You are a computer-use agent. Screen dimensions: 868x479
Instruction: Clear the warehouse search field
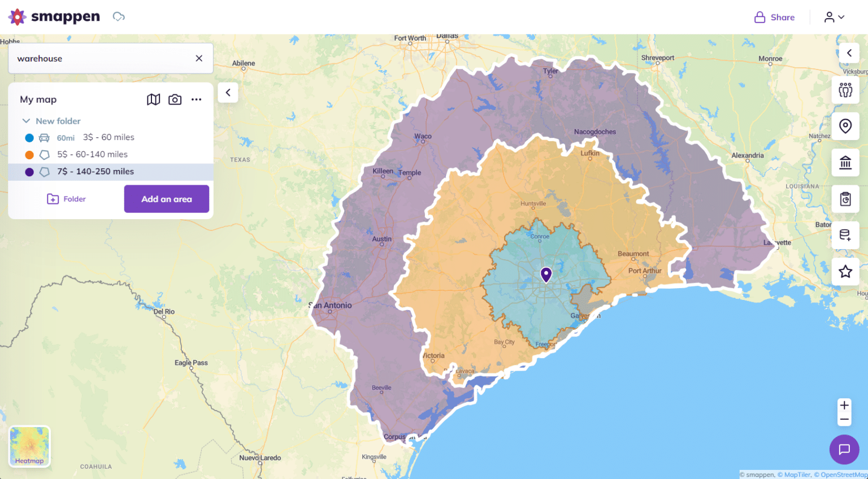[x=199, y=58]
